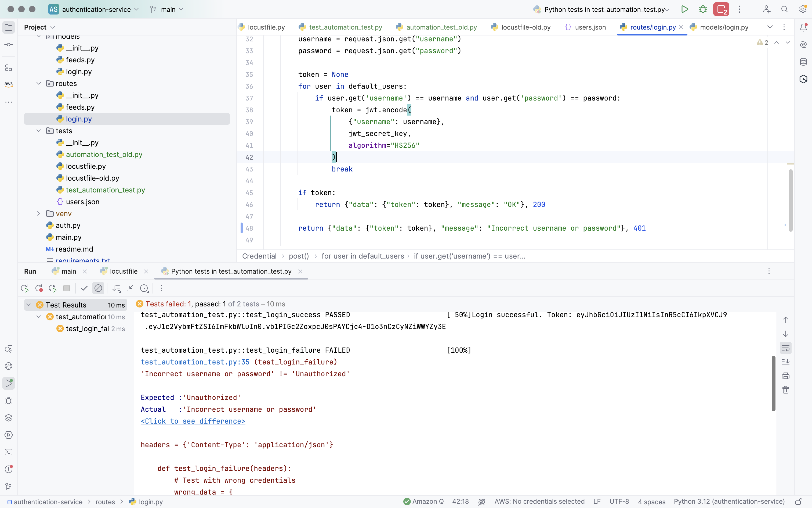Run the test configuration with green play
Image resolution: width=812 pixels, height=508 pixels.
pos(685,9)
